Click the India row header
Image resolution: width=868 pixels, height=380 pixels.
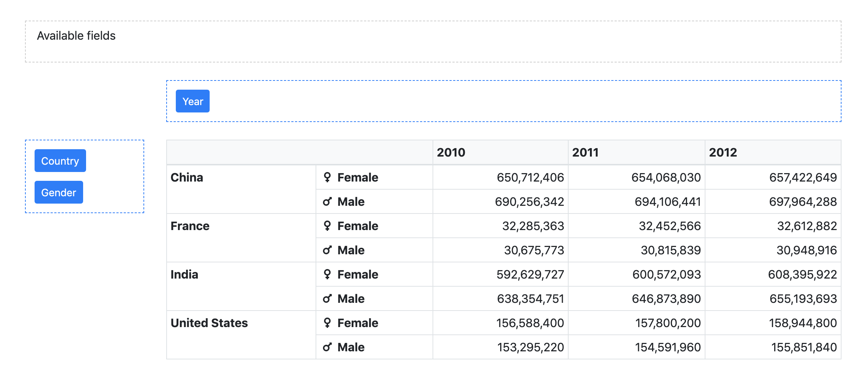coord(241,286)
